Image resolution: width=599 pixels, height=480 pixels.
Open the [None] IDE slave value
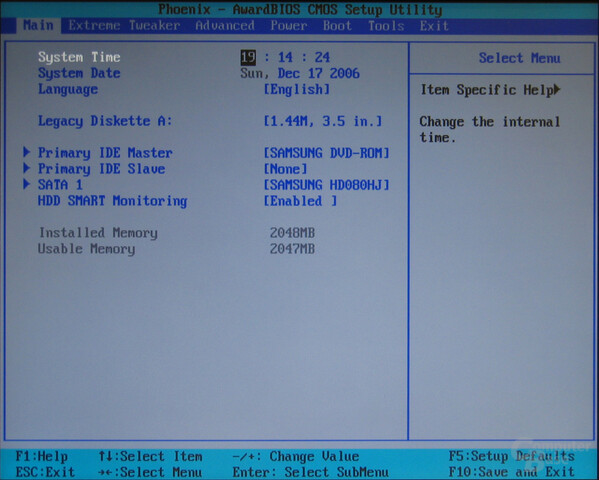[x=285, y=169]
